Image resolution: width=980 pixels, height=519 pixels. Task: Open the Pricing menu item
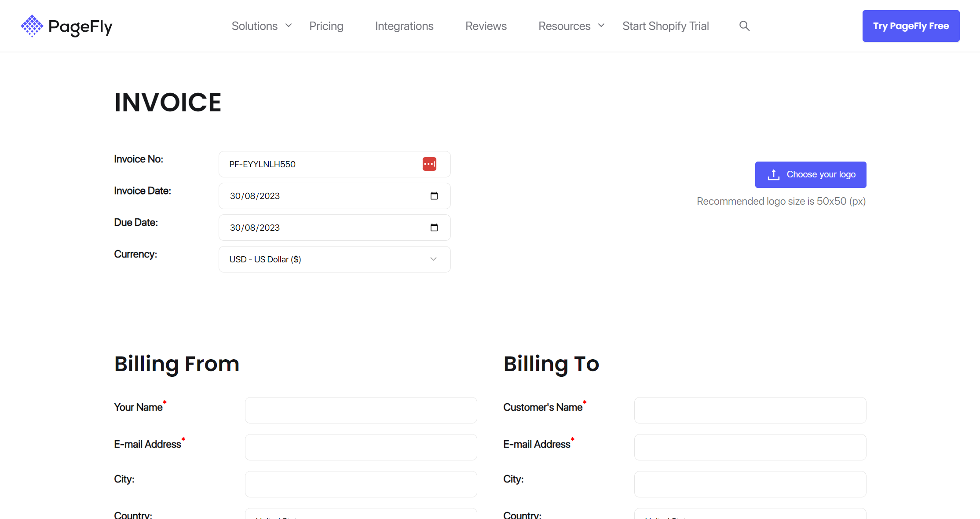click(326, 26)
